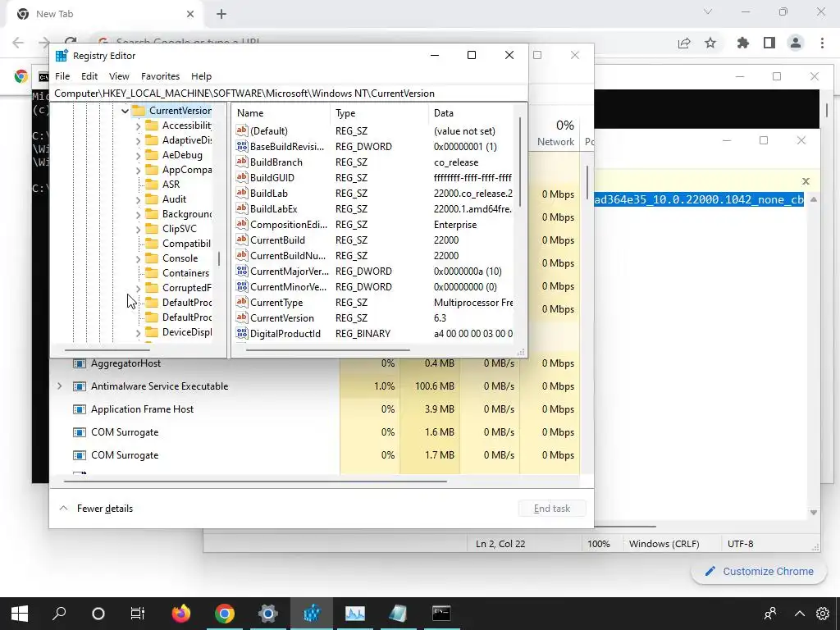This screenshot has height=630, width=840.
Task: Go back using Chrome's back arrow
Action: point(18,43)
